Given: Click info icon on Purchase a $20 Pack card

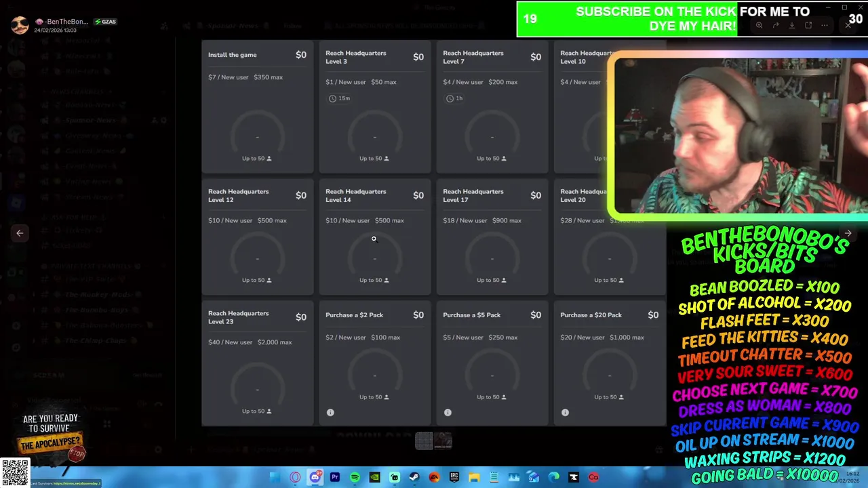Looking at the screenshot, I should [x=565, y=412].
